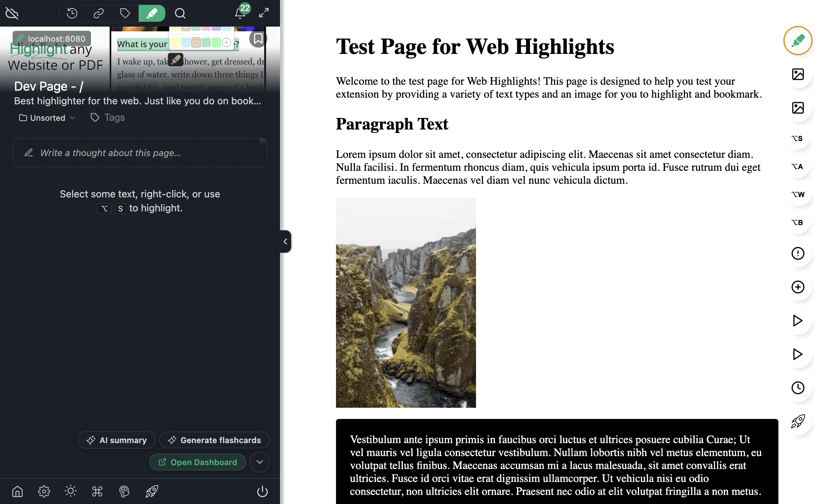Click the 'Dev Page - /' title
The height and width of the screenshot is (504, 840).
(49, 86)
